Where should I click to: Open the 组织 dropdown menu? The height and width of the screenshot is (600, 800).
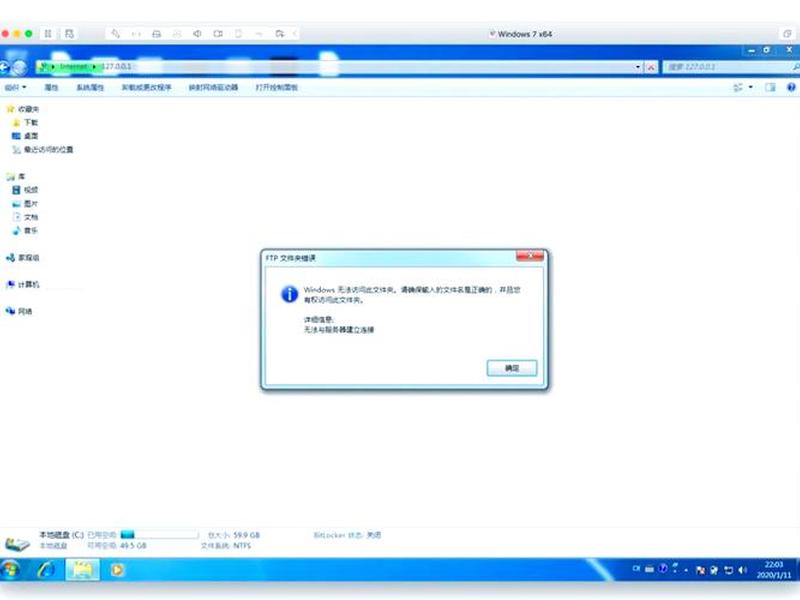coord(15,87)
